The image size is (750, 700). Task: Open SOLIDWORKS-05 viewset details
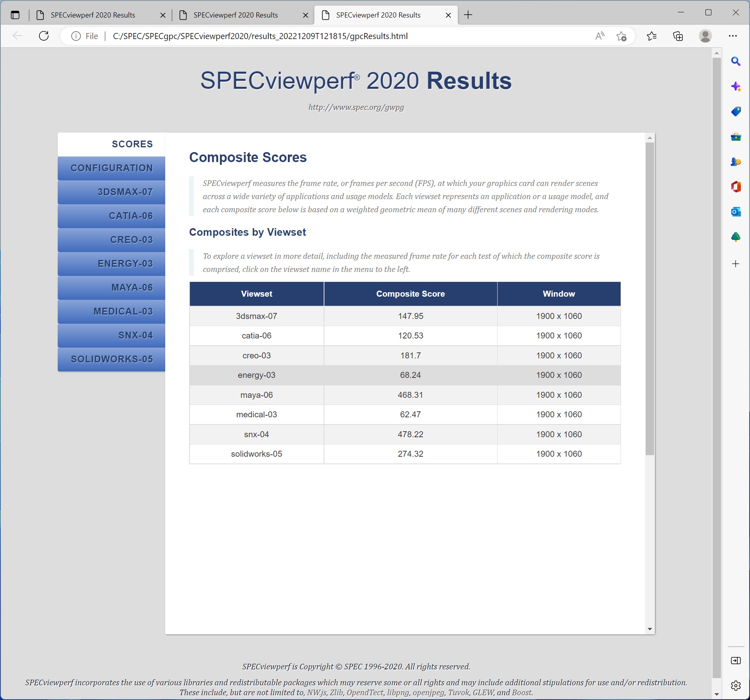(x=111, y=360)
